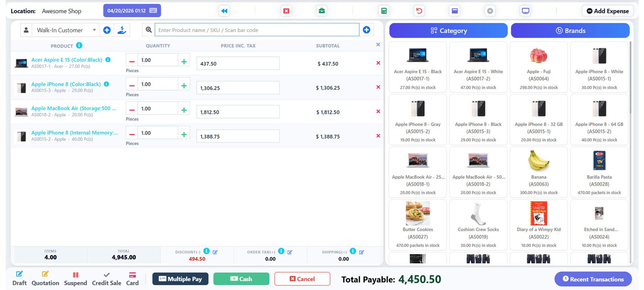Show info for Acer Aspire E 15 (Color:Black)
Viewport: 644px width, 290px height.
pos(108,60)
